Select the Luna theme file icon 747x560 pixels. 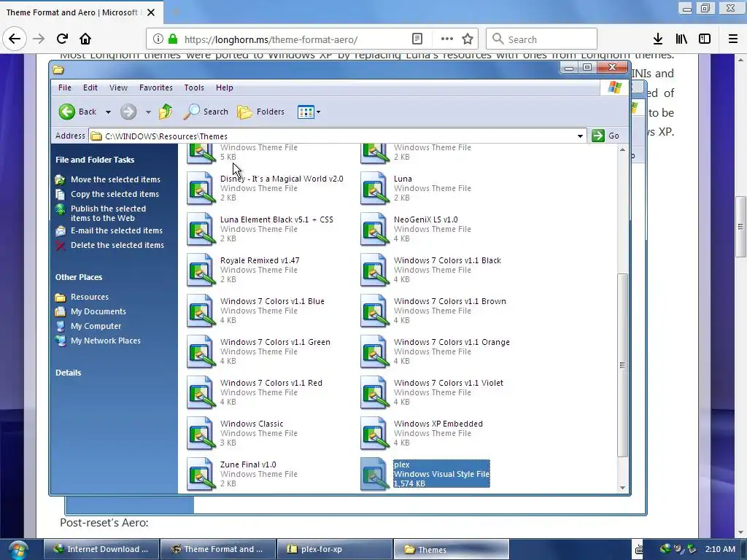click(374, 189)
